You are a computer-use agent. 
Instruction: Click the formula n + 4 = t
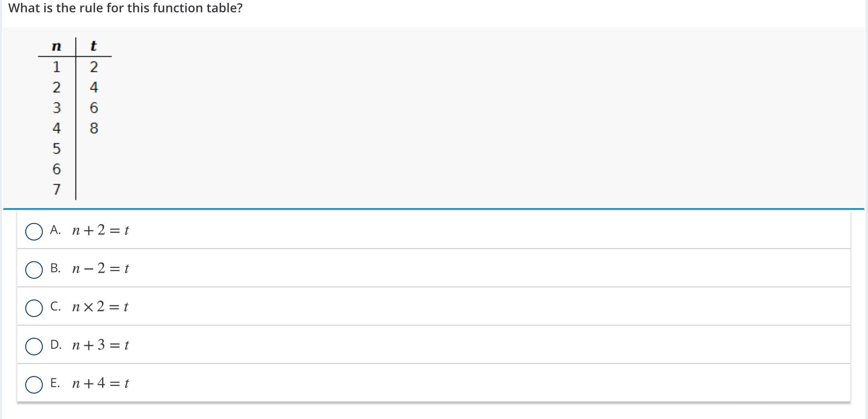click(x=100, y=383)
